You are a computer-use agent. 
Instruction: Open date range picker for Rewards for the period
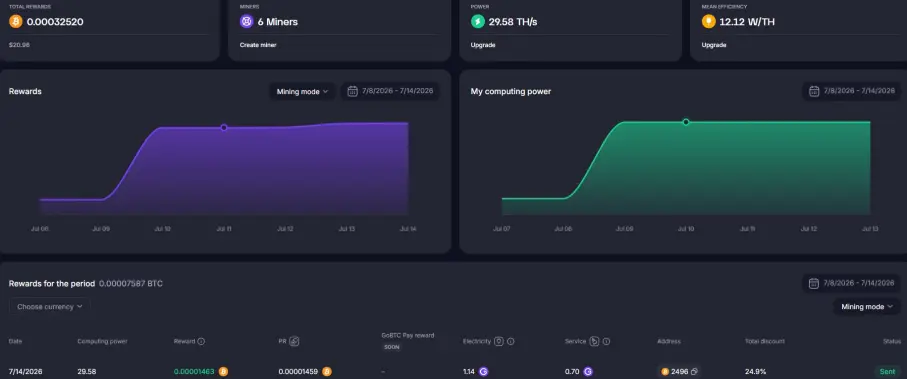point(851,283)
